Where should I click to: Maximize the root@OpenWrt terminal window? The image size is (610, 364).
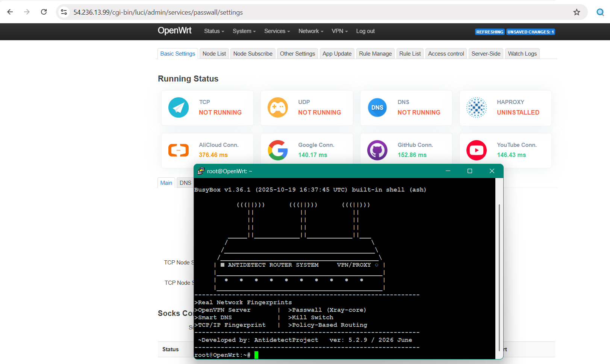[x=469, y=171]
